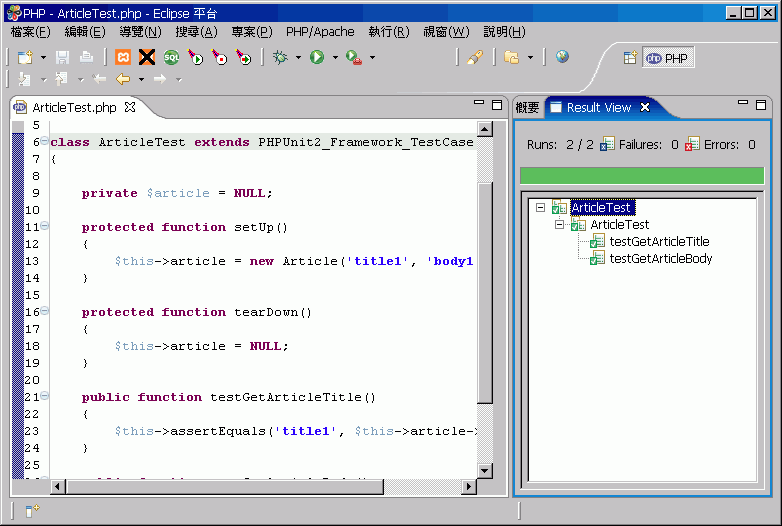
Task: Open the 檔案(F) menu
Action: [x=31, y=32]
